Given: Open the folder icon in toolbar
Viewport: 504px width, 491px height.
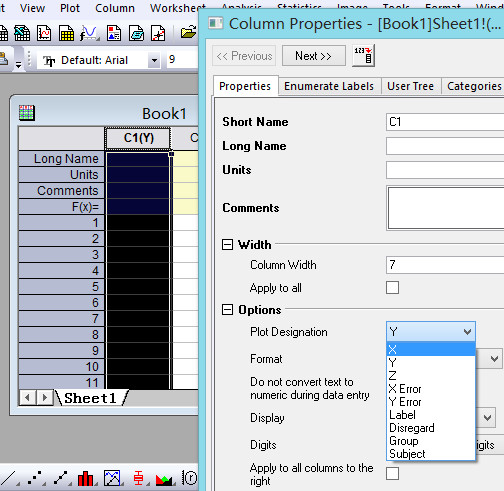Looking at the screenshot, I should pos(188,32).
